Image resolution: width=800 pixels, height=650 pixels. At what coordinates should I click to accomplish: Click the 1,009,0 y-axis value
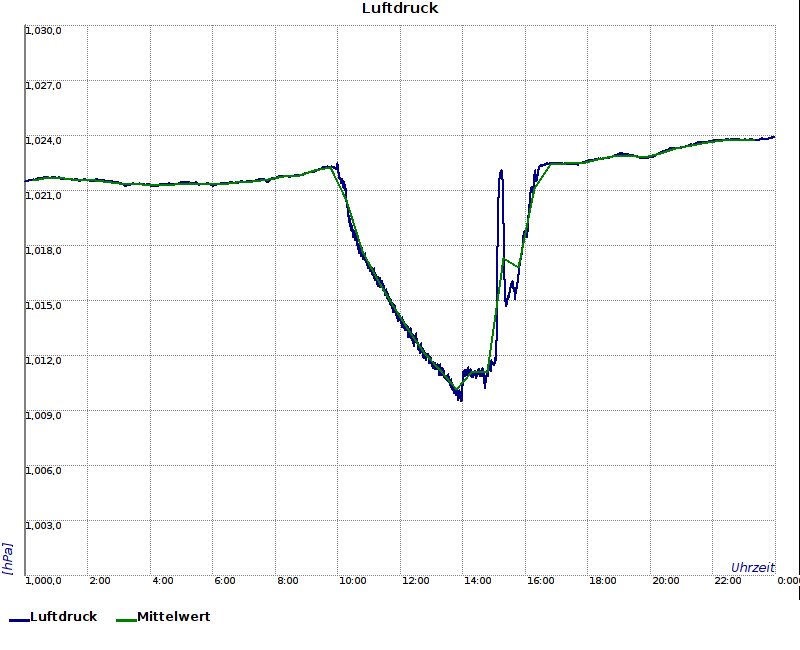coord(43,416)
